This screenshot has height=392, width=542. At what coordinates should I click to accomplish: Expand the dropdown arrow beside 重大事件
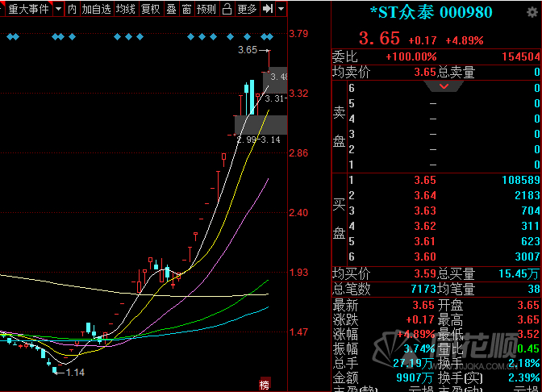tap(58, 9)
